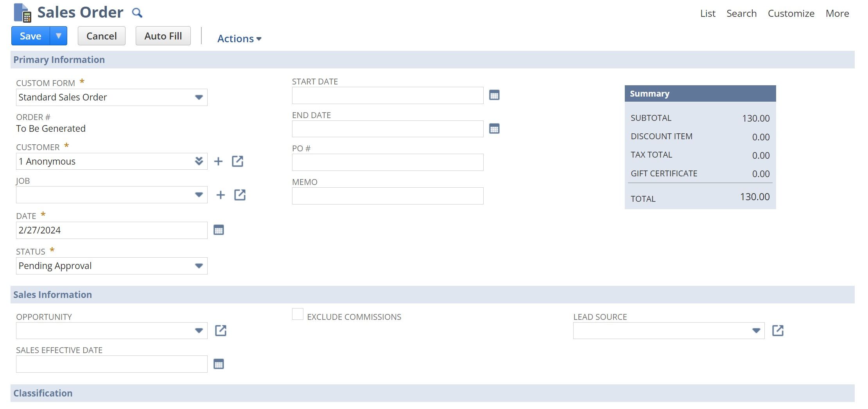
Task: Enable the Exclude Commissions checkbox
Action: click(298, 314)
